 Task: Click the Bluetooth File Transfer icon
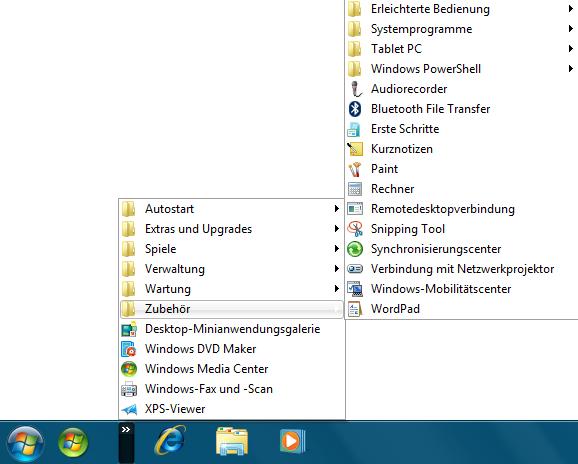355,109
